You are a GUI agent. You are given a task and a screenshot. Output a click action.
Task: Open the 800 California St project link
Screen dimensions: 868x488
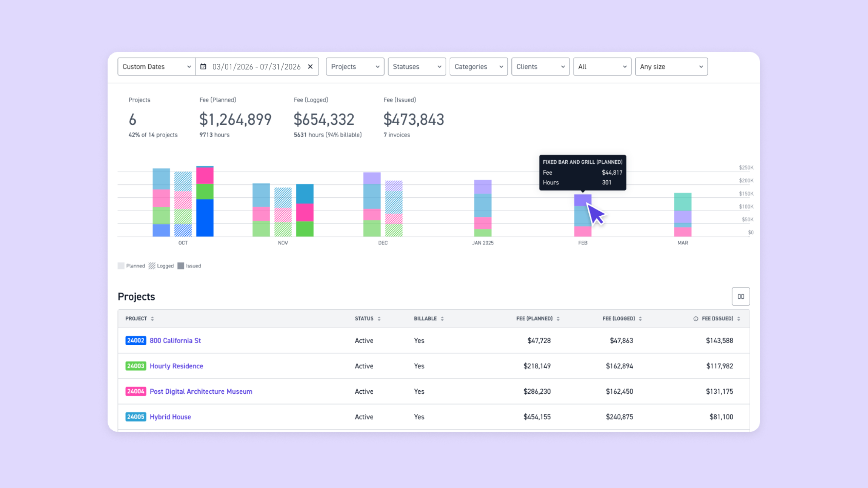coord(175,341)
